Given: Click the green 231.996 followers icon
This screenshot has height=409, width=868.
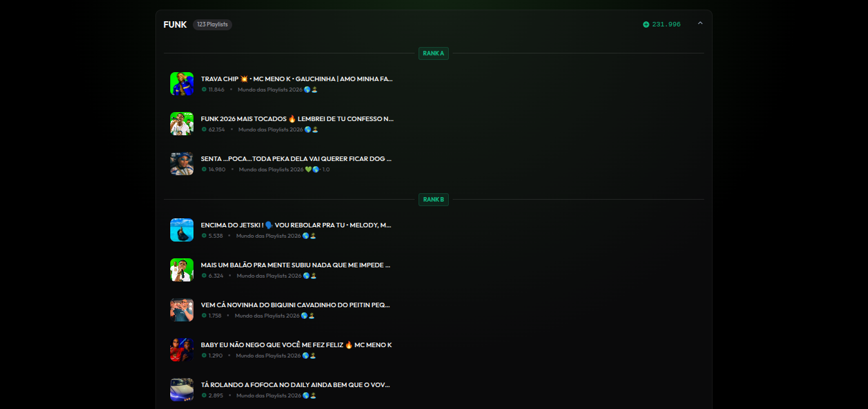Looking at the screenshot, I should (646, 24).
